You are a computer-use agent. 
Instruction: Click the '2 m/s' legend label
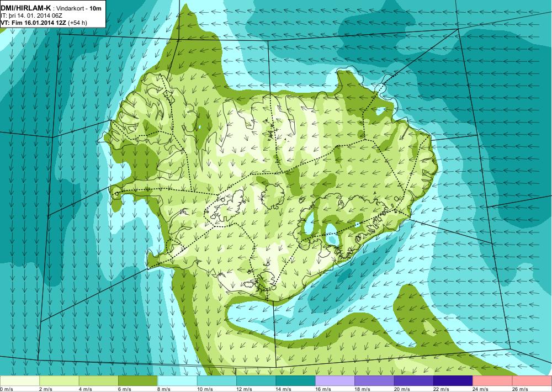tap(46, 389)
